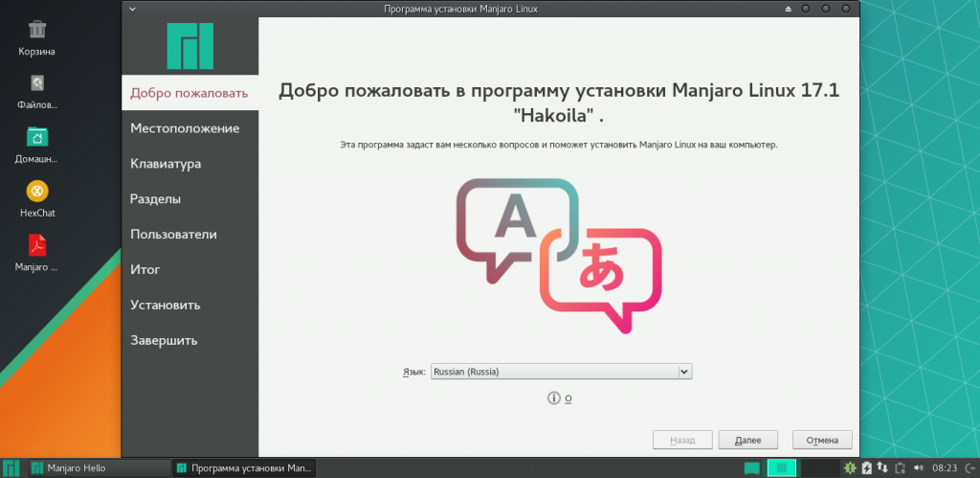Image resolution: width=980 pixels, height=478 pixels.
Task: Click the 08:23 clock in panel
Action: click(944, 467)
